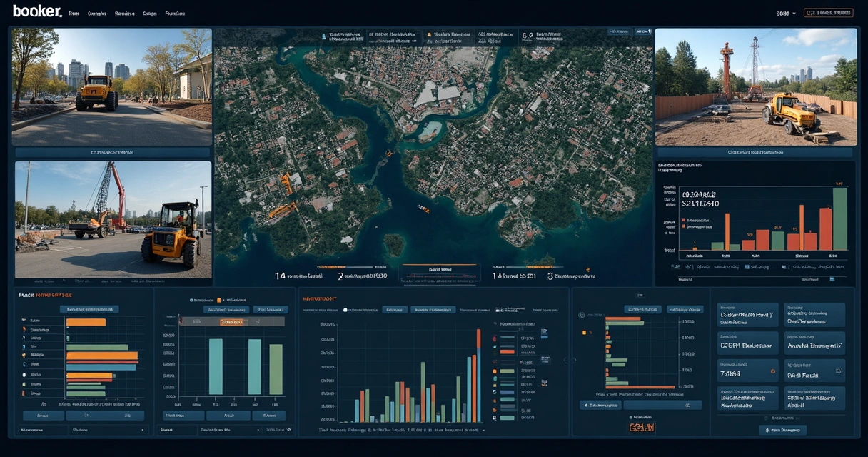
Task: Open the menu item right after the booker logo
Action: click(x=74, y=14)
